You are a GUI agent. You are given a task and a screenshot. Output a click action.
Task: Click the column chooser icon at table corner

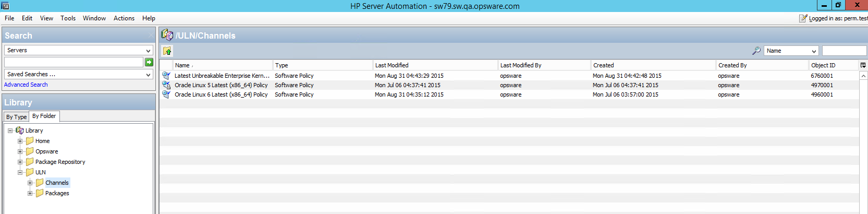coord(863,65)
